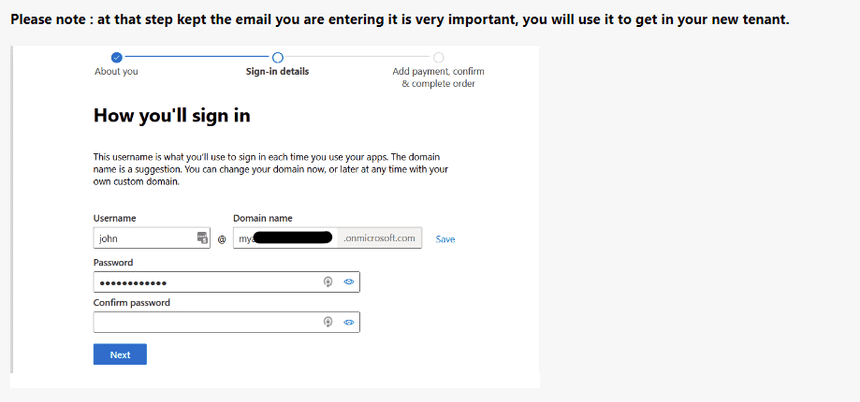This screenshot has height=402, width=860.
Task: Go back to the About you step label
Action: (117, 72)
